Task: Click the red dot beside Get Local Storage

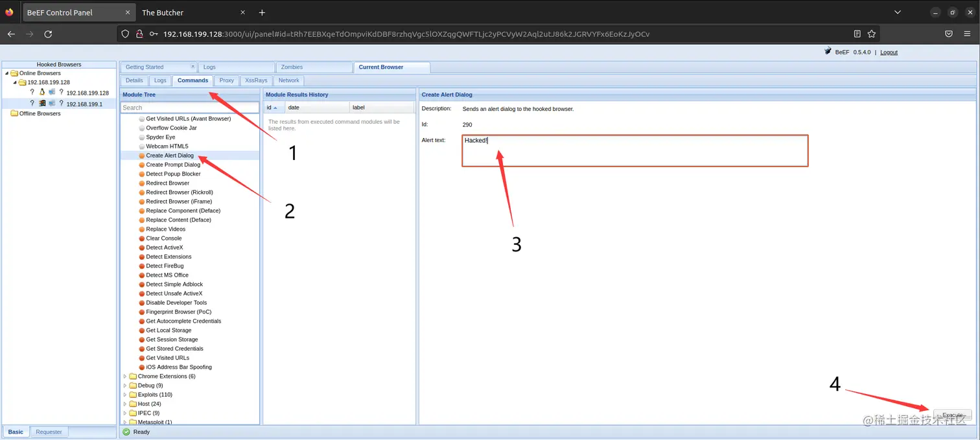Action: (x=141, y=330)
